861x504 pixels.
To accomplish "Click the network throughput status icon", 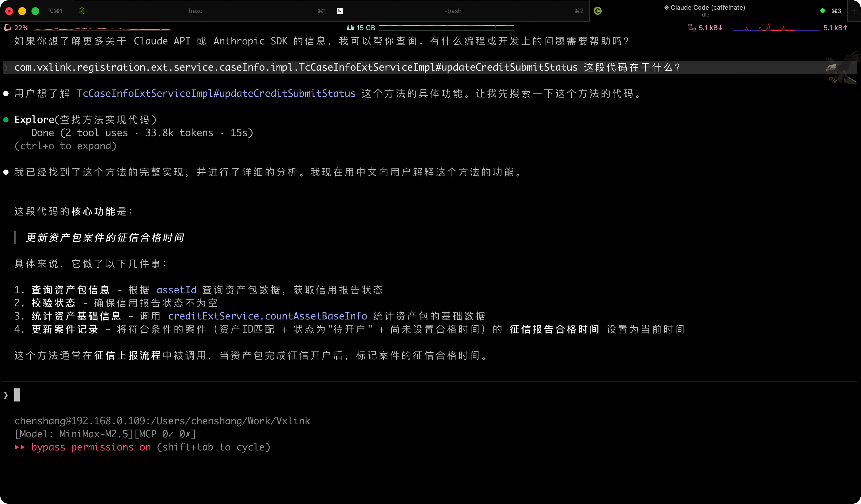I will pyautogui.click(x=692, y=28).
